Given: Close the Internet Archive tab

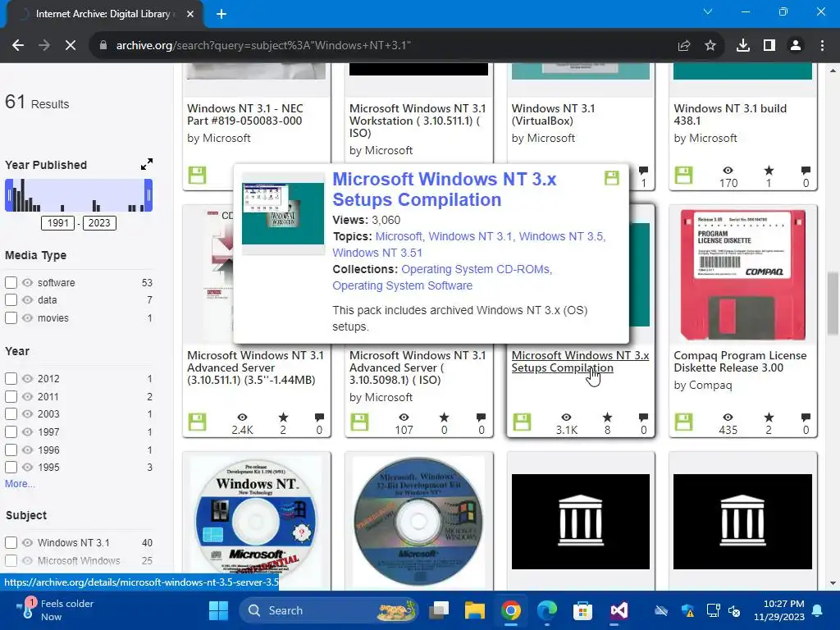Looking at the screenshot, I should 190,14.
